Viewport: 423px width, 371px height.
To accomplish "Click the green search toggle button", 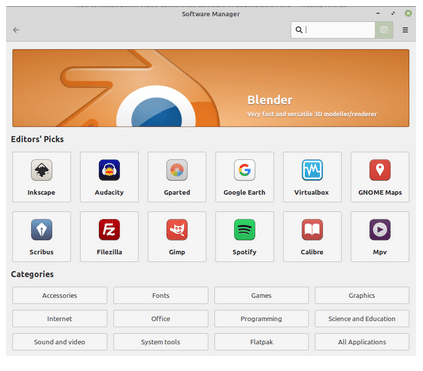I will click(x=384, y=30).
